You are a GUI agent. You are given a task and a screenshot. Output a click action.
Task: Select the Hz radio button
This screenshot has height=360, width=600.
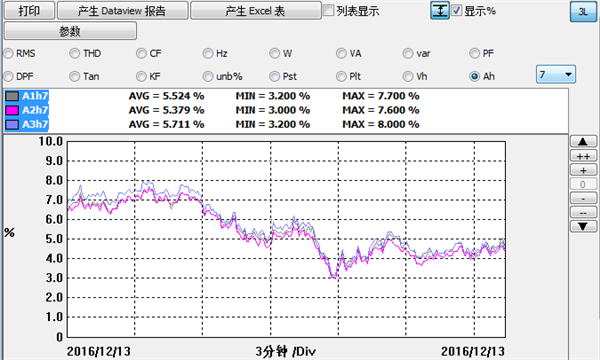[208, 54]
